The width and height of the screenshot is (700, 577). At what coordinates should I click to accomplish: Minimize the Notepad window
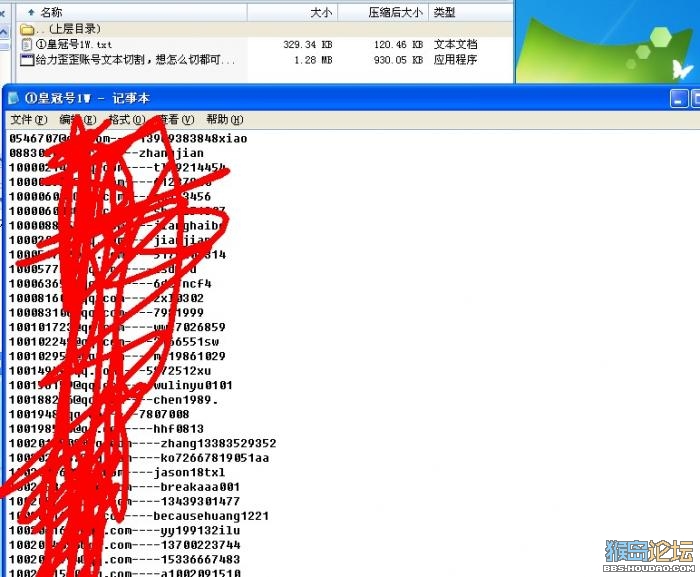coord(679,98)
